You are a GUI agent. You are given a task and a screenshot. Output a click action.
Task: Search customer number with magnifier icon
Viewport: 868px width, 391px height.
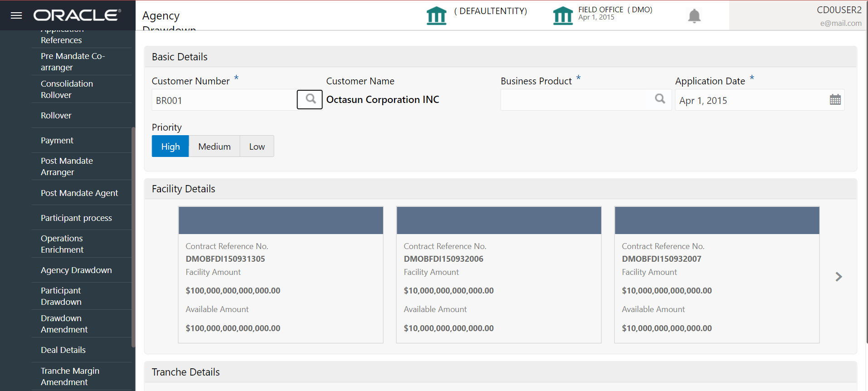tap(310, 99)
